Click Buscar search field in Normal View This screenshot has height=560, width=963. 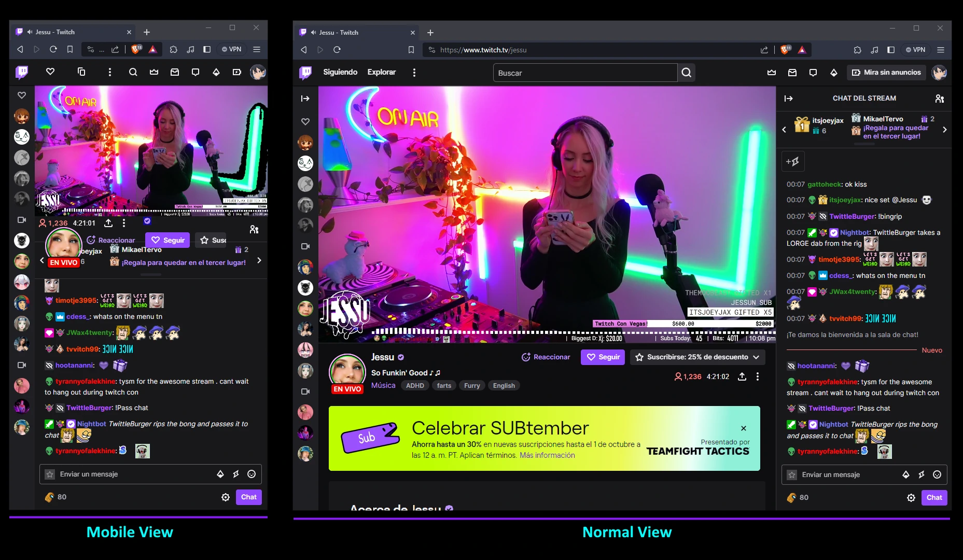click(x=585, y=73)
